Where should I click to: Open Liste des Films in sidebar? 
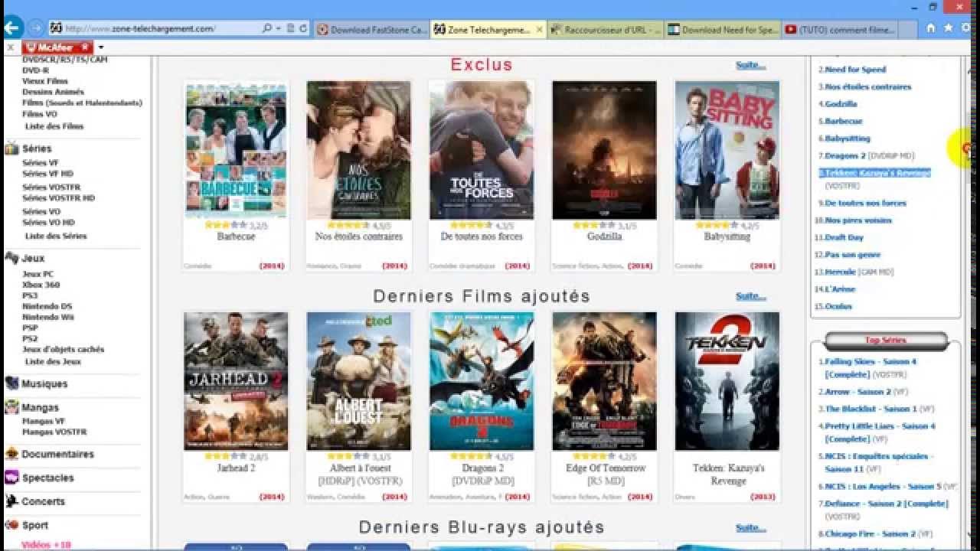54,126
